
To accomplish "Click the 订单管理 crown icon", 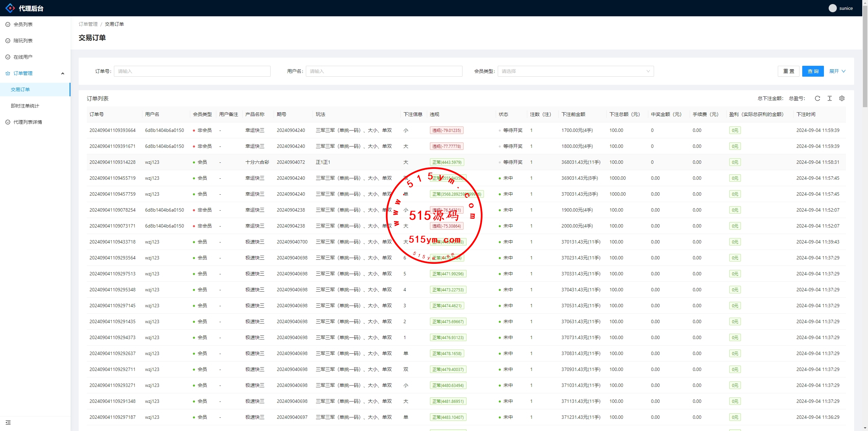I will [8, 73].
